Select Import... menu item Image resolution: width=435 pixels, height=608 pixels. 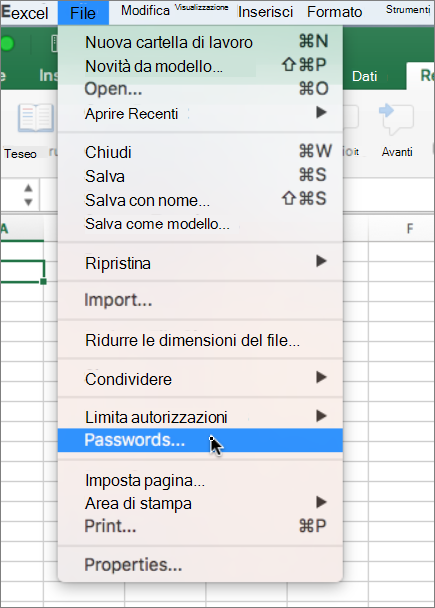[x=200, y=300]
